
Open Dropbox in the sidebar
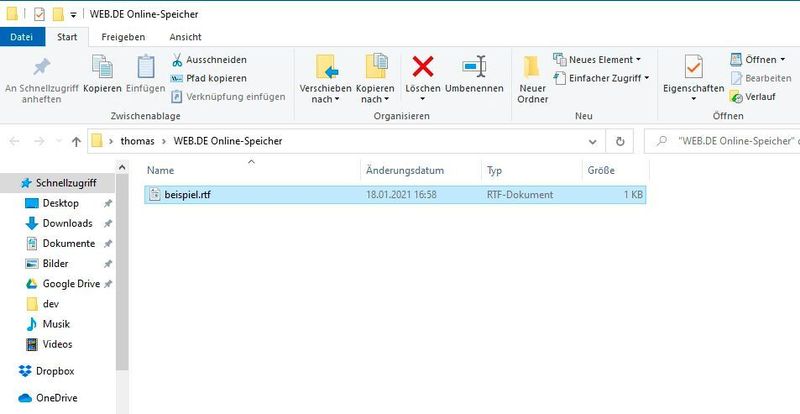pyautogui.click(x=55, y=371)
